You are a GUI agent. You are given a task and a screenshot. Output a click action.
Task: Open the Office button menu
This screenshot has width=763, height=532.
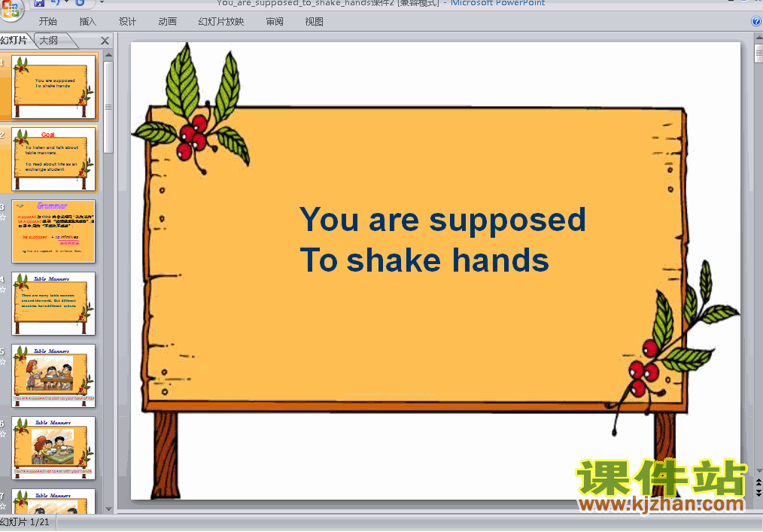click(x=11, y=9)
